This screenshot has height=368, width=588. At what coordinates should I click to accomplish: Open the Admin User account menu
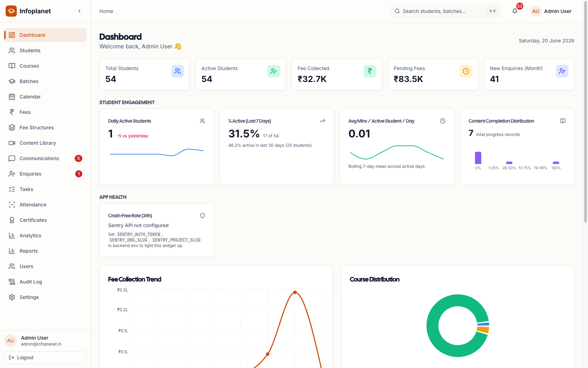tap(551, 11)
